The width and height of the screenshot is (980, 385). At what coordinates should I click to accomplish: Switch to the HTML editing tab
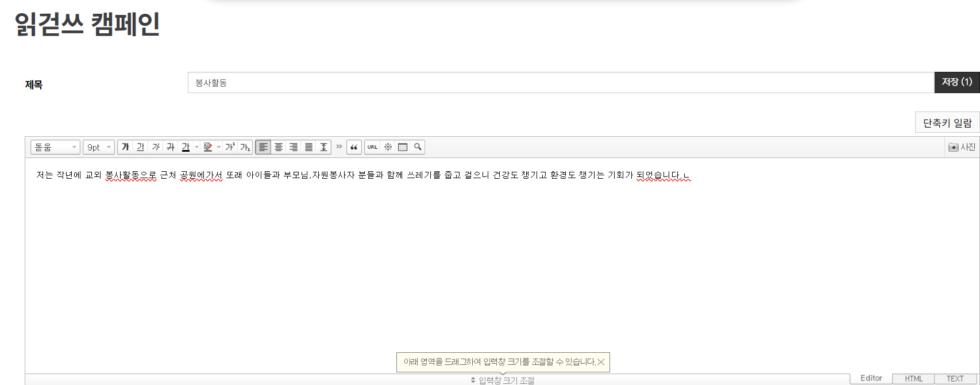pos(913,379)
